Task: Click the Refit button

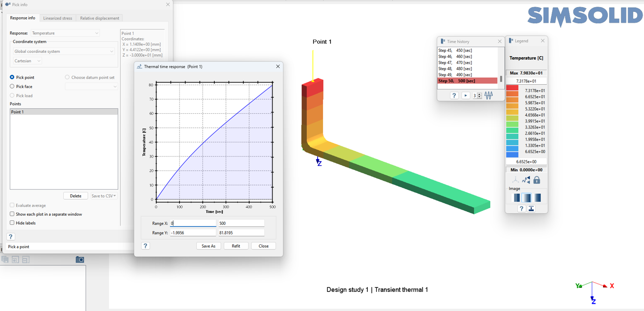Action: (x=236, y=246)
